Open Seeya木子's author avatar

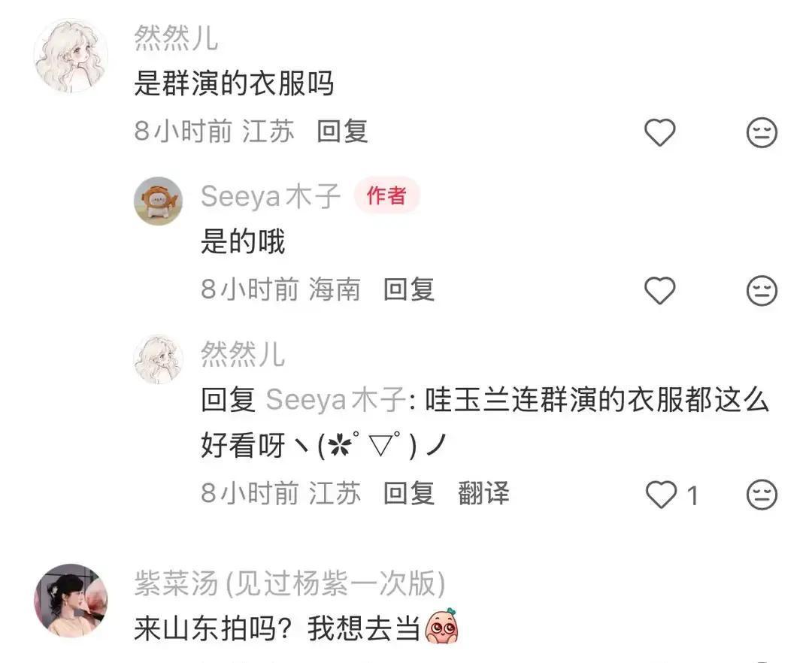159,201
